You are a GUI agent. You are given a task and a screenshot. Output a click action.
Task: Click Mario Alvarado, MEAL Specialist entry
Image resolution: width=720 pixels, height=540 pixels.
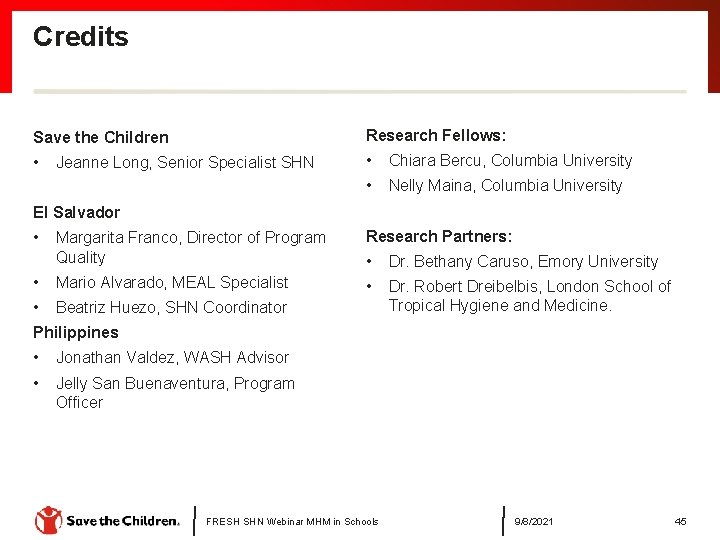point(172,282)
